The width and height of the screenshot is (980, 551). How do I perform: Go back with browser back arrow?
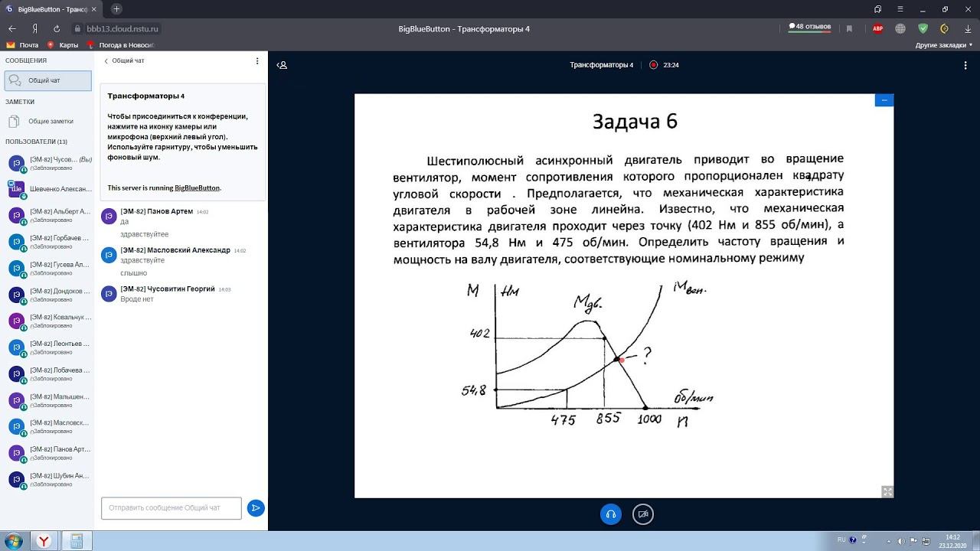[x=12, y=28]
